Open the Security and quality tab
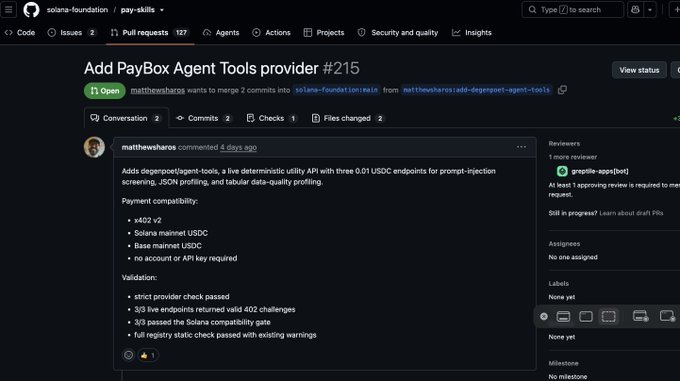The height and width of the screenshot is (381, 680). click(x=398, y=33)
